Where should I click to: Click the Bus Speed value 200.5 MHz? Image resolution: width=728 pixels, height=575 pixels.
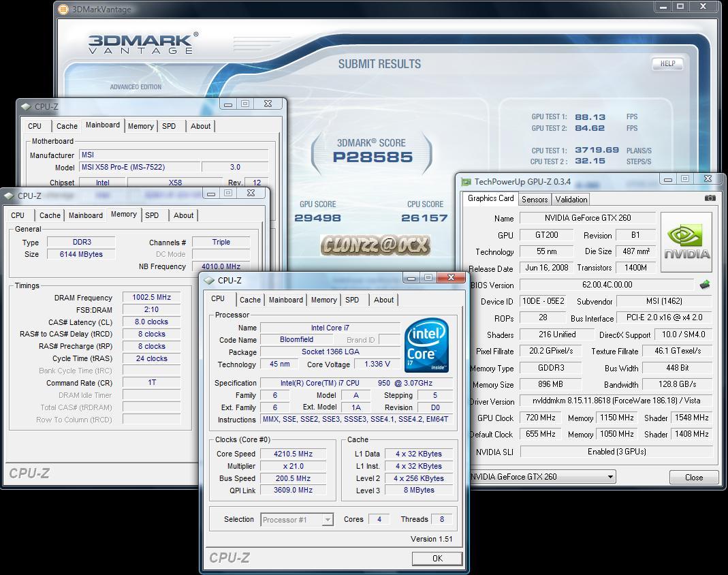tap(293, 478)
